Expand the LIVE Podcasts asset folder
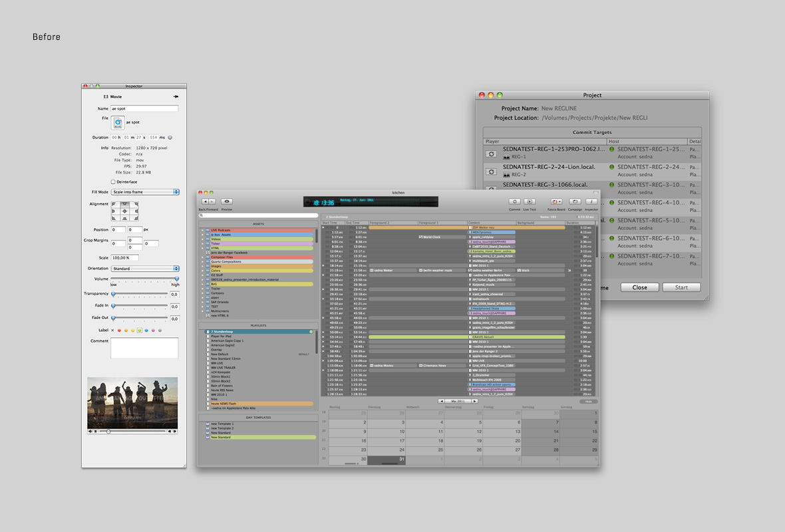 [x=202, y=230]
